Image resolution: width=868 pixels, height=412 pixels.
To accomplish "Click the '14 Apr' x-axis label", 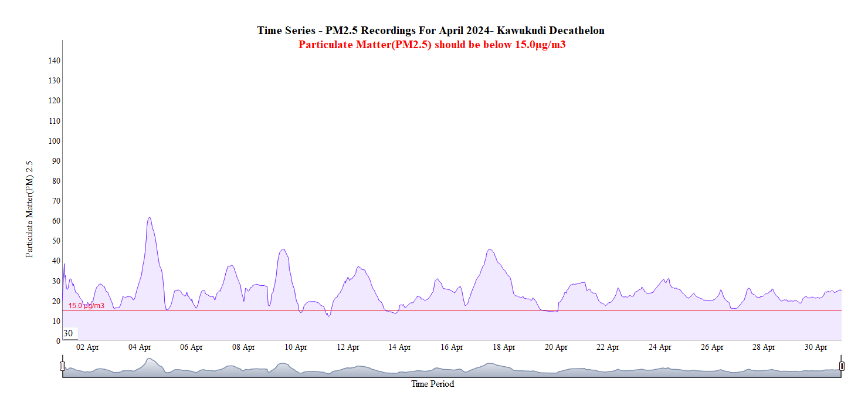I will tap(399, 347).
